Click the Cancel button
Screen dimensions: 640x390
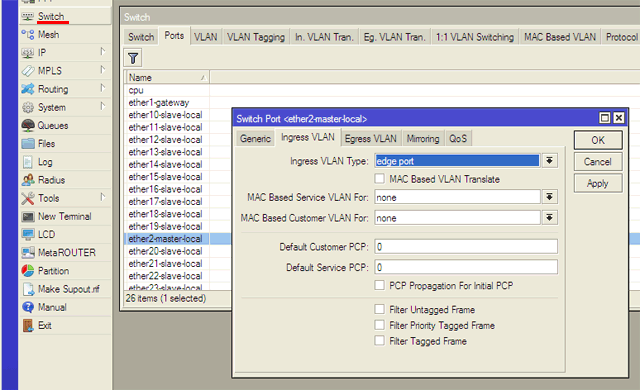pos(598,162)
